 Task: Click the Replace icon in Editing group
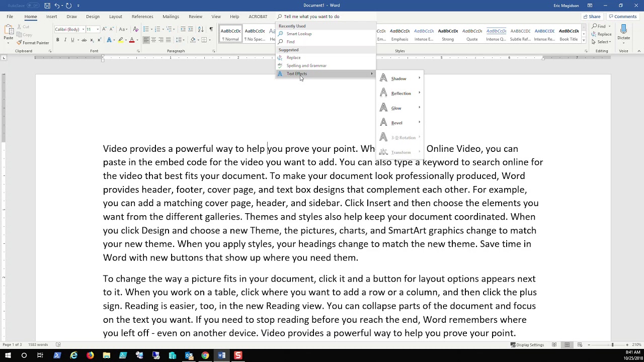(x=595, y=34)
